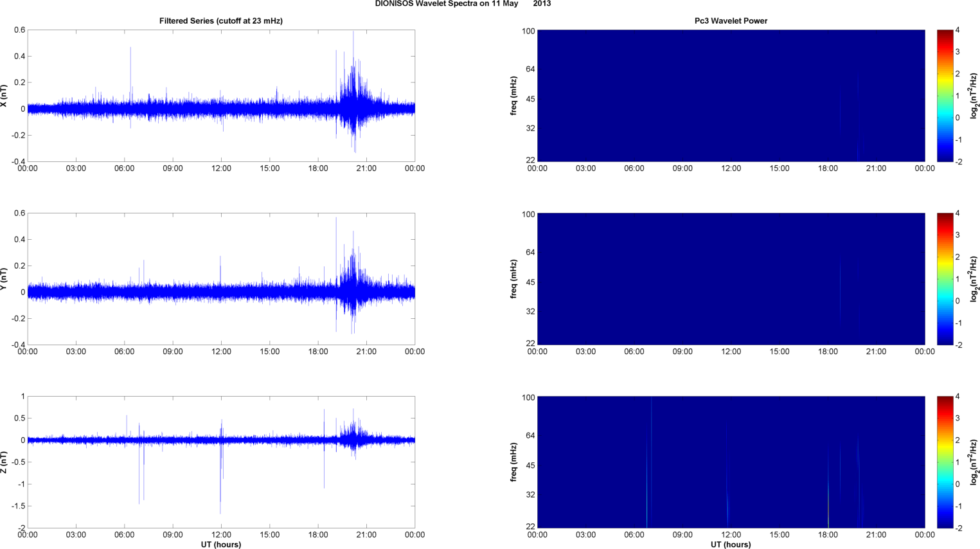The height and width of the screenshot is (549, 980).
Task: Click the 45 mHz tick on bottom wavelet panel
Action: pyautogui.click(x=531, y=465)
